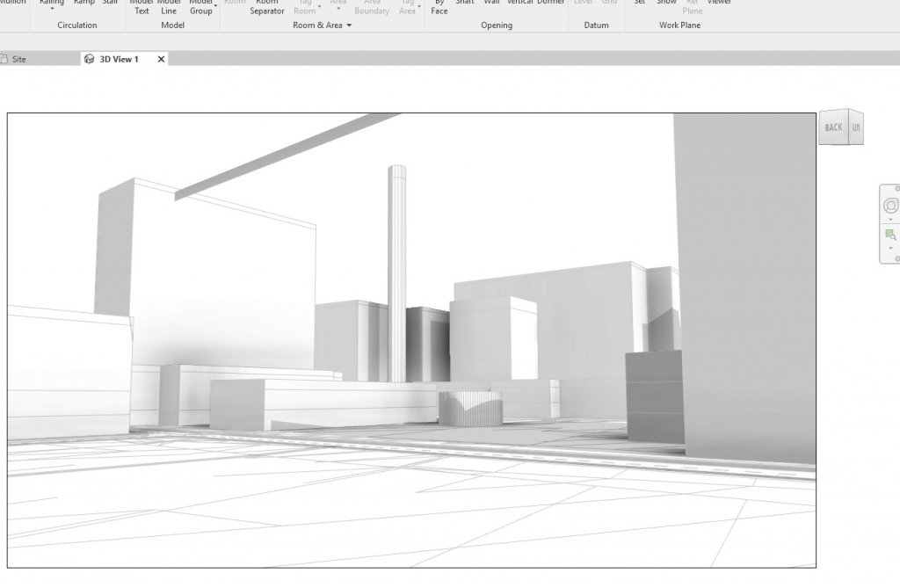Click the BACK face of the ViewCube
The image size is (900, 588).
click(x=831, y=127)
